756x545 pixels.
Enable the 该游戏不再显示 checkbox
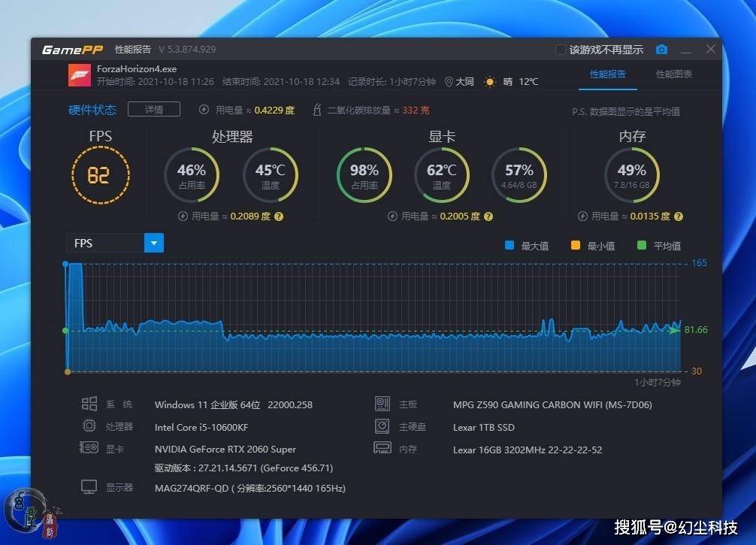[x=561, y=50]
